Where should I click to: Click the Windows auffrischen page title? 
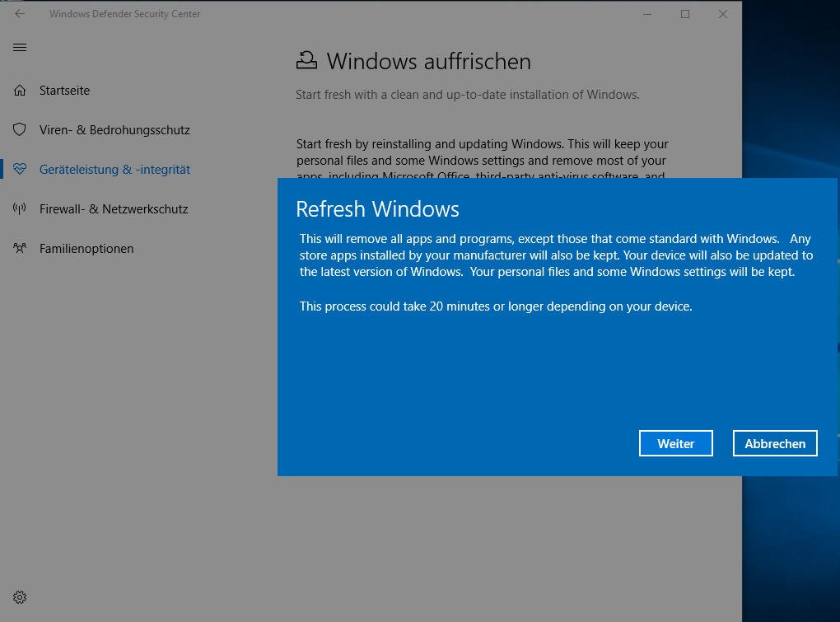point(428,61)
